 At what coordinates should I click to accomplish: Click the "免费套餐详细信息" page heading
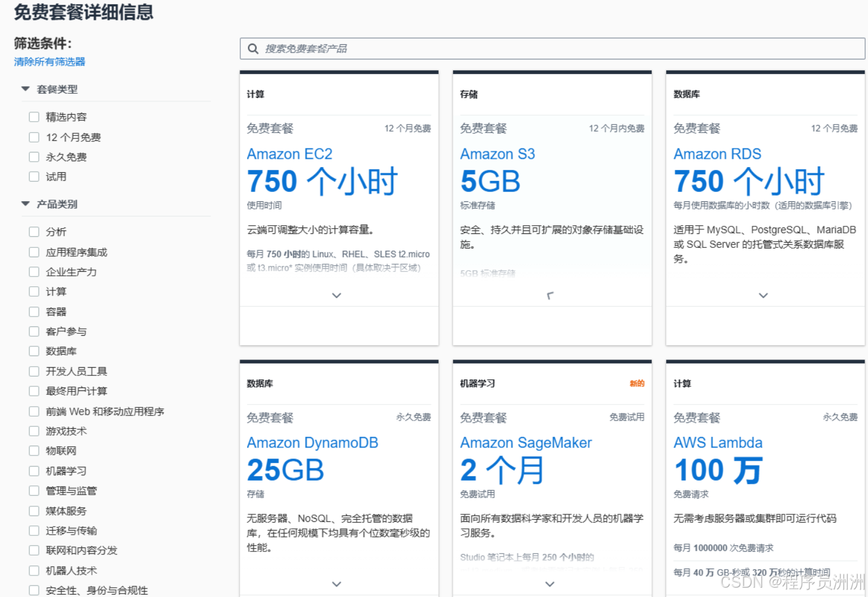click(84, 12)
